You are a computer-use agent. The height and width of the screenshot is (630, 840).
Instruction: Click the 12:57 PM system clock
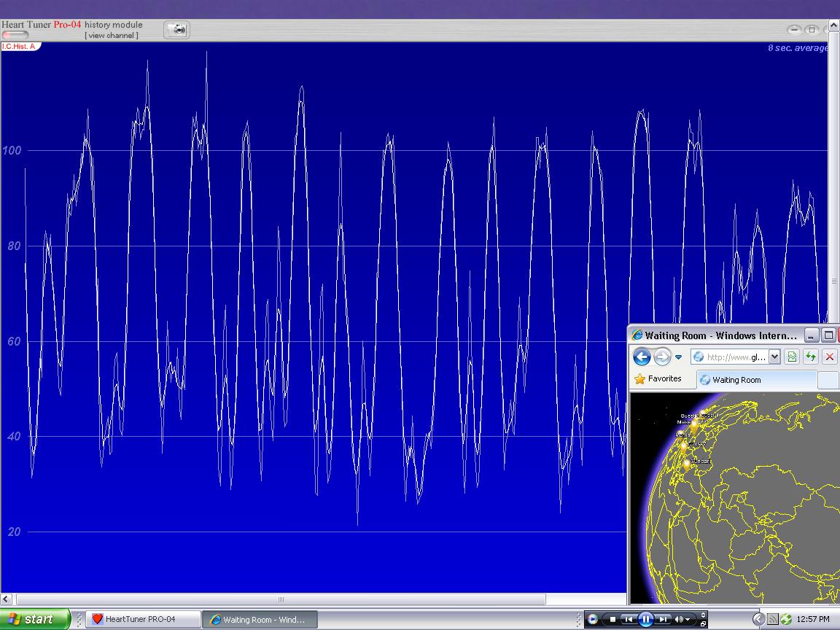pos(813,619)
